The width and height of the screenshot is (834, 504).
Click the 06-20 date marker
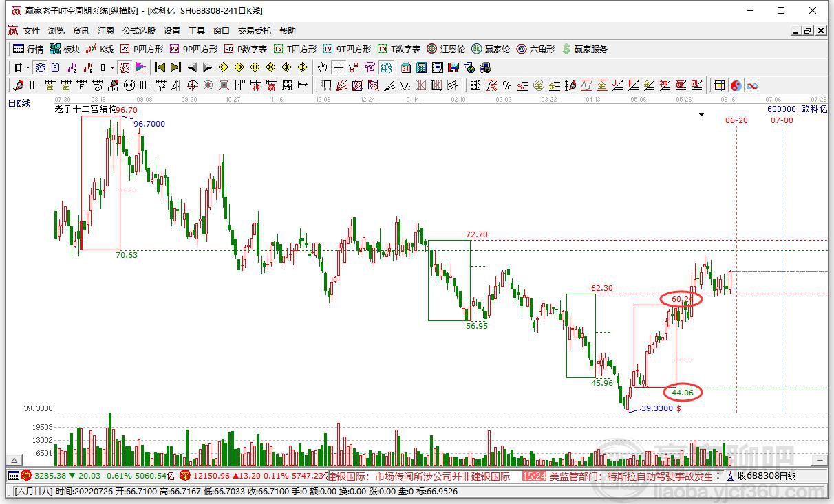coord(736,120)
